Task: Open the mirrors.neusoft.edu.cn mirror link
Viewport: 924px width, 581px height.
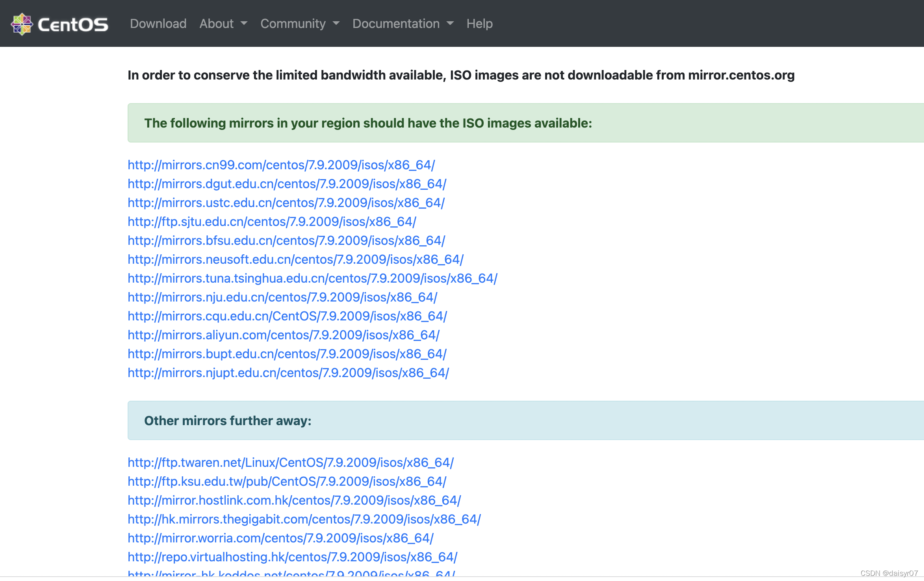Action: (x=295, y=259)
